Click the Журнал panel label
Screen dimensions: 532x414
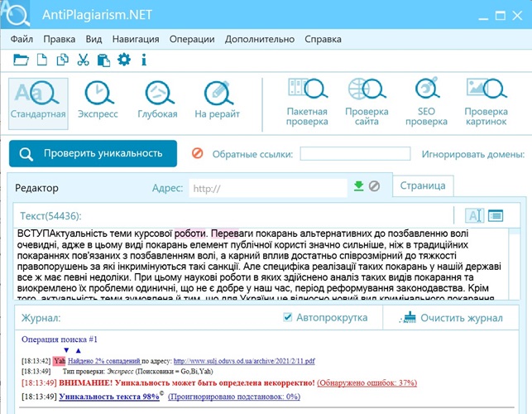(41, 318)
